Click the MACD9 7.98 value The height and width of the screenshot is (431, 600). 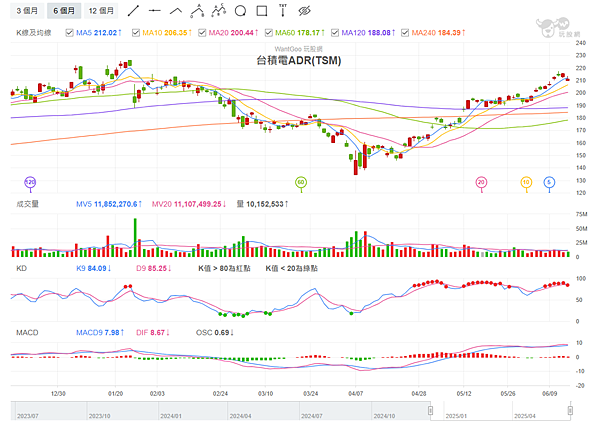tap(100, 333)
